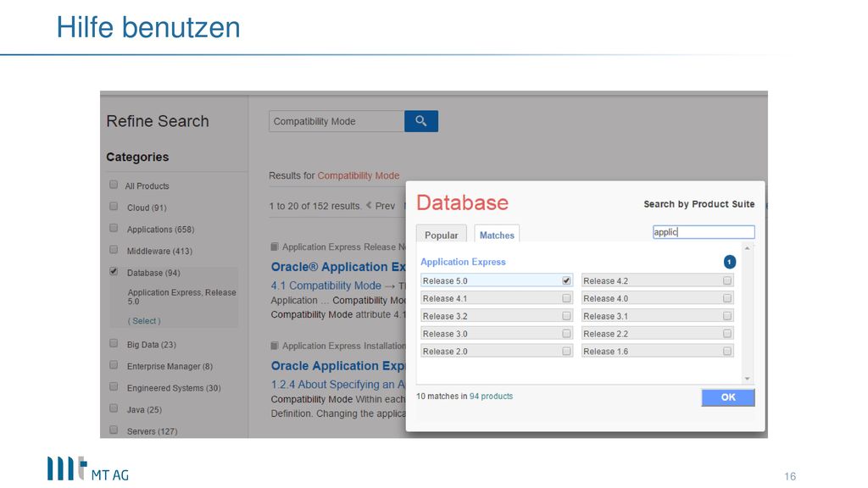The width and height of the screenshot is (868, 488).
Task: Click the dialog scrollbar up arrow
Action: [748, 248]
